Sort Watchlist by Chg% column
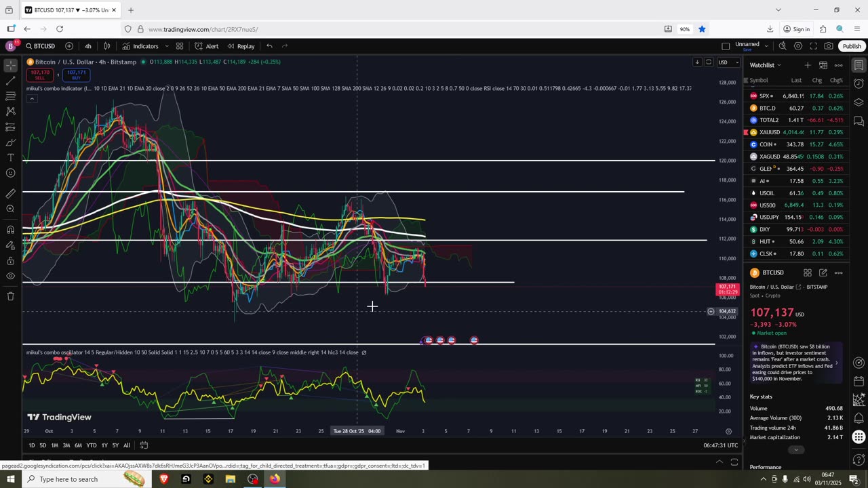868x488 pixels. pos(836,81)
